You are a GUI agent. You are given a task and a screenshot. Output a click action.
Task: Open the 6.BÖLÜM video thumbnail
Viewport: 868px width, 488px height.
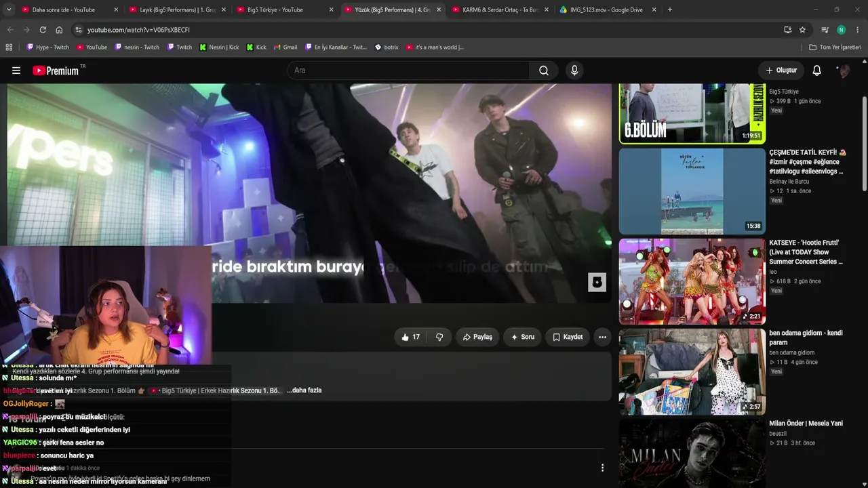point(692,113)
